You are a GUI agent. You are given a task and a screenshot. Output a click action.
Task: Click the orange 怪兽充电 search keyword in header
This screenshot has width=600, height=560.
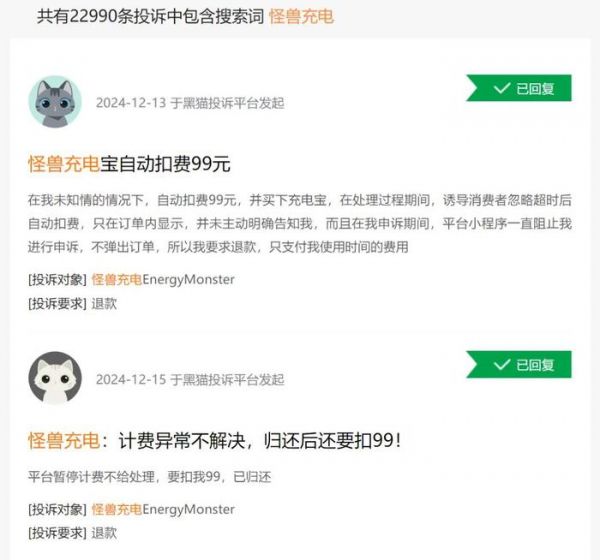tap(302, 16)
